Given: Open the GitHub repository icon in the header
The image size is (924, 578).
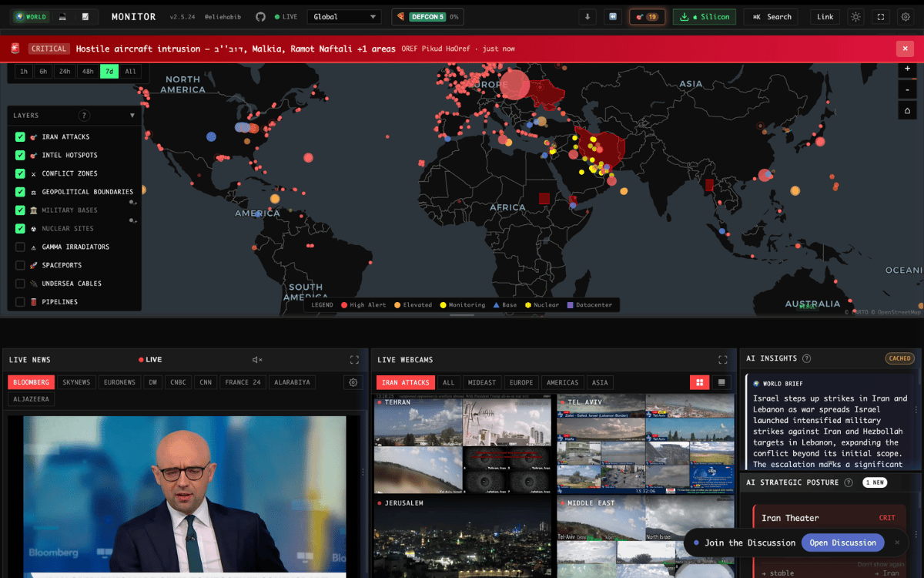Looking at the screenshot, I should point(260,16).
